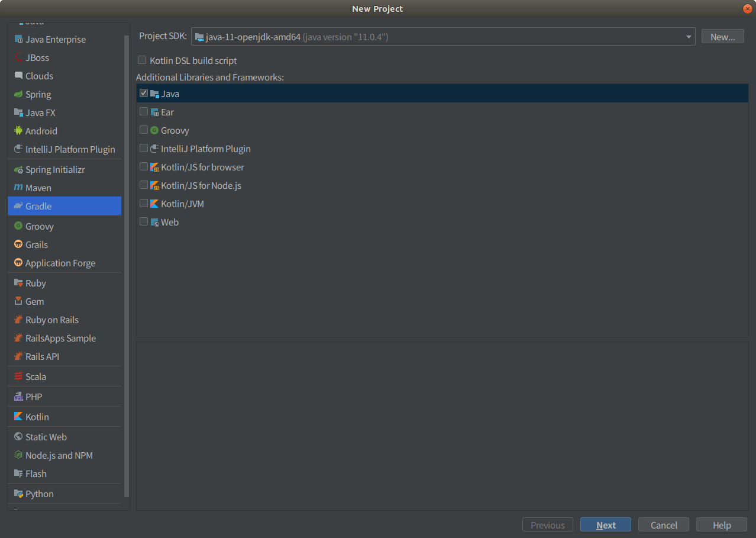Check the Groovy framework checkbox

[144, 130]
